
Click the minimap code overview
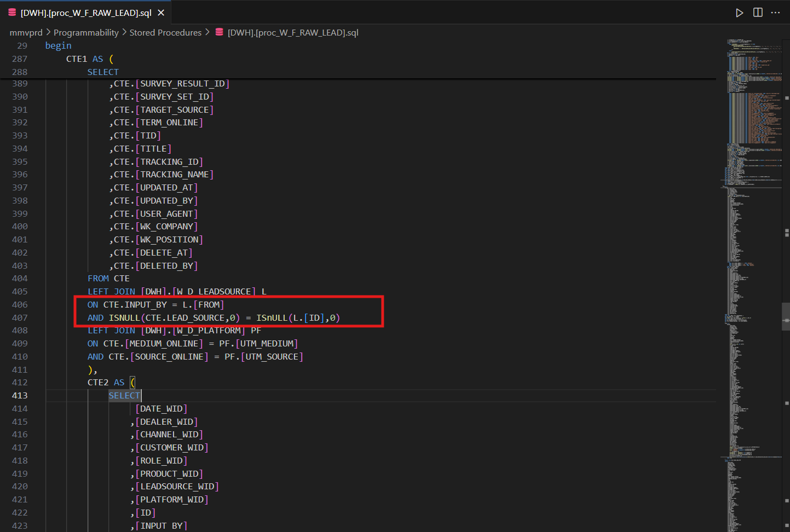click(750, 219)
